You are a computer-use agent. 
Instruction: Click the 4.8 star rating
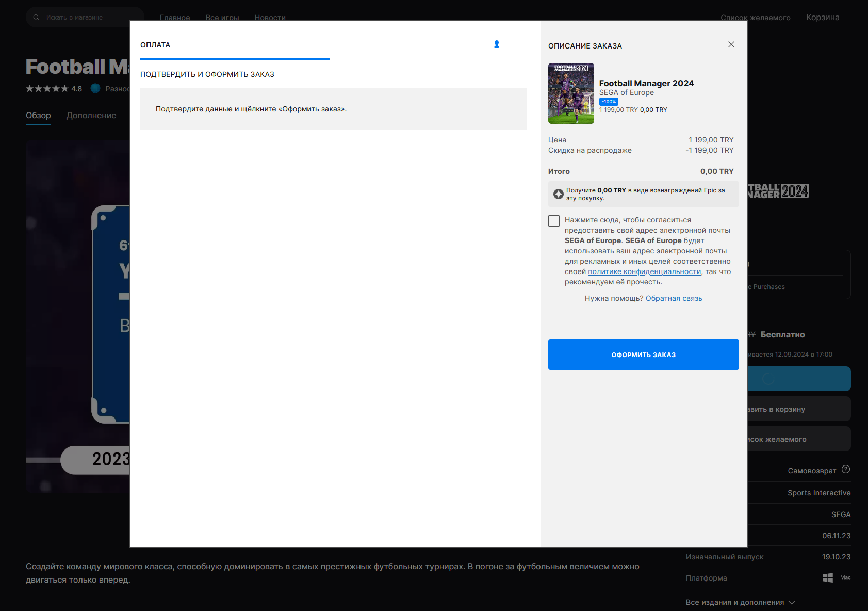(x=54, y=89)
